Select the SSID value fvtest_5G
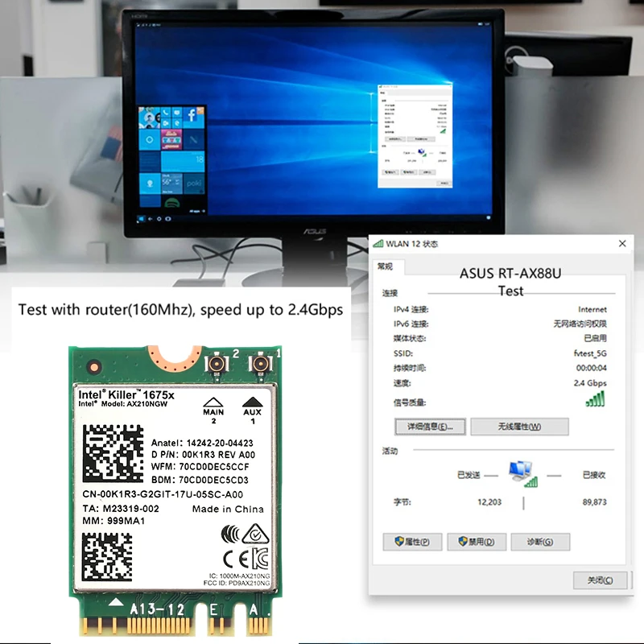Viewport: 644px width, 644px height. 590,353
